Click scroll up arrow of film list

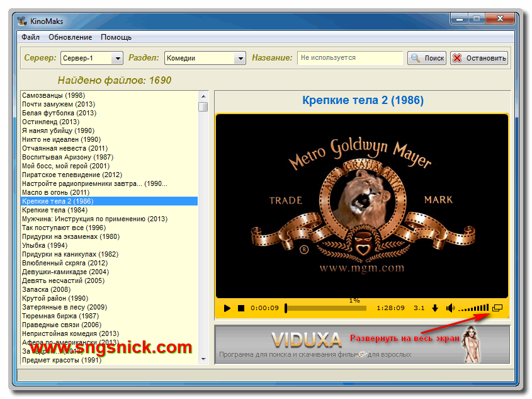(203, 96)
